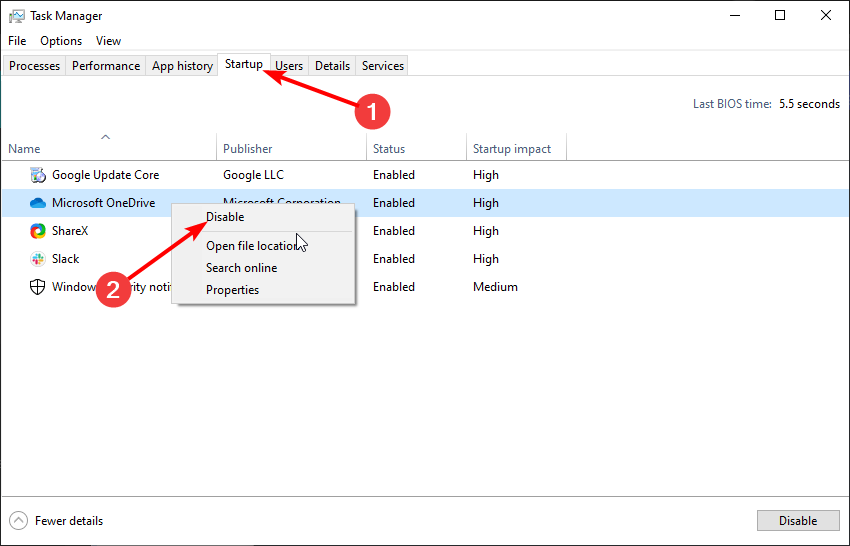Minimize the Task Manager window
850x546 pixels.
pyautogui.click(x=735, y=15)
